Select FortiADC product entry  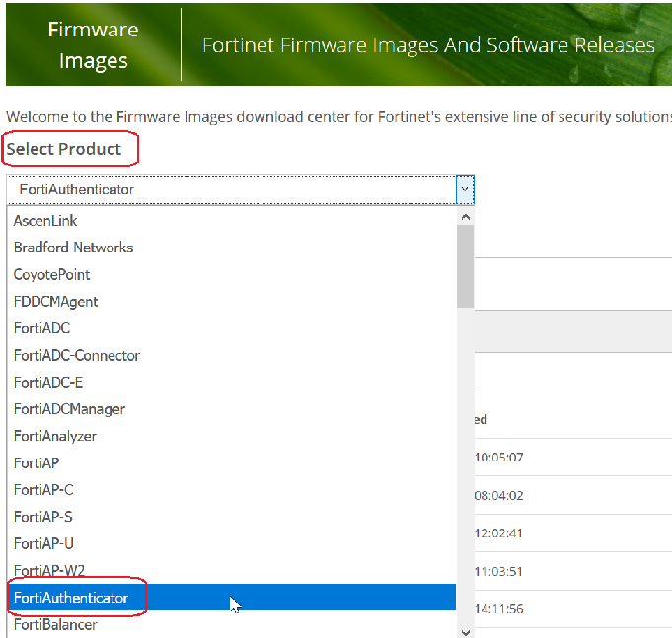tap(41, 328)
